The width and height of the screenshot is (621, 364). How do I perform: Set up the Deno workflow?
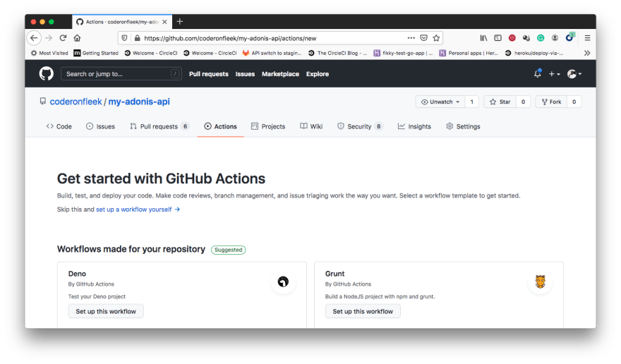106,311
